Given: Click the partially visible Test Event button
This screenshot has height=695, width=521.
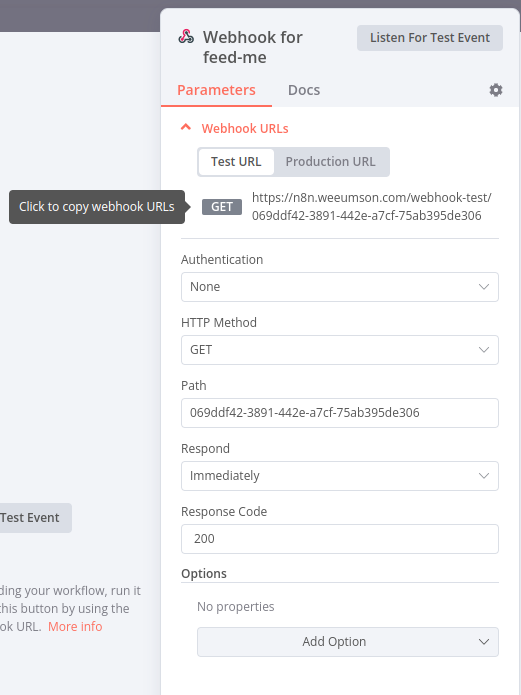Looking at the screenshot, I should 35,518.
